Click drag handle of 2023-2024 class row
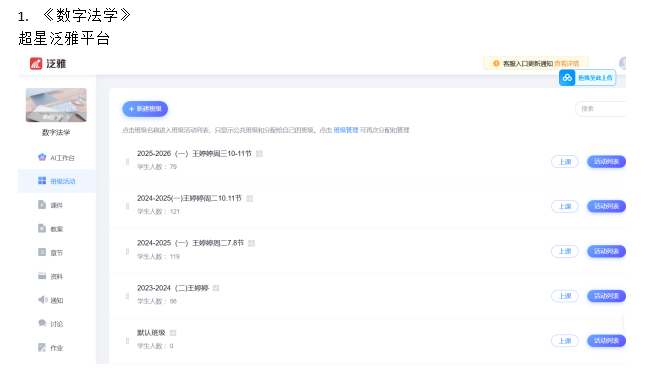The image size is (670, 373). click(x=127, y=296)
